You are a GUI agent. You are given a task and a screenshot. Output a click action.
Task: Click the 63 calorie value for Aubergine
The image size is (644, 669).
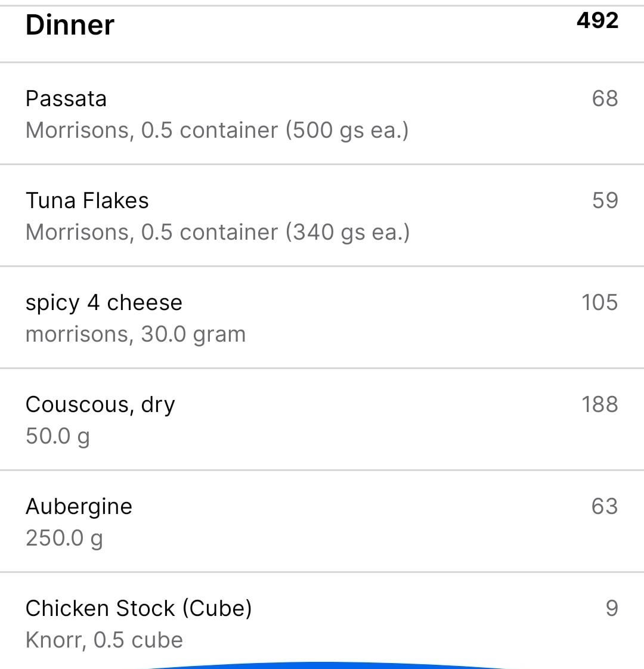[605, 506]
